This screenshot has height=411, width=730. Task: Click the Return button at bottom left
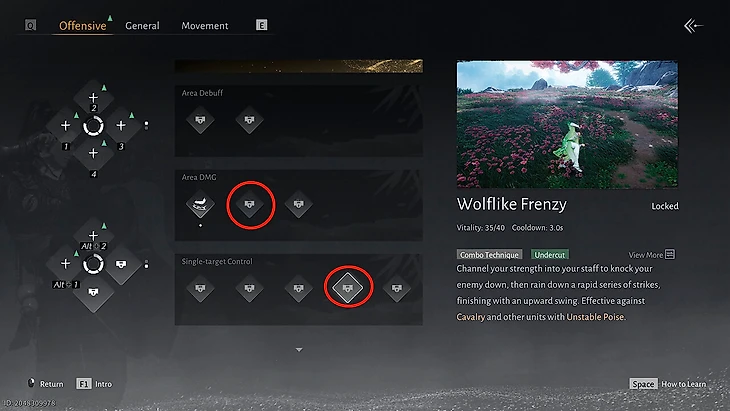point(45,384)
